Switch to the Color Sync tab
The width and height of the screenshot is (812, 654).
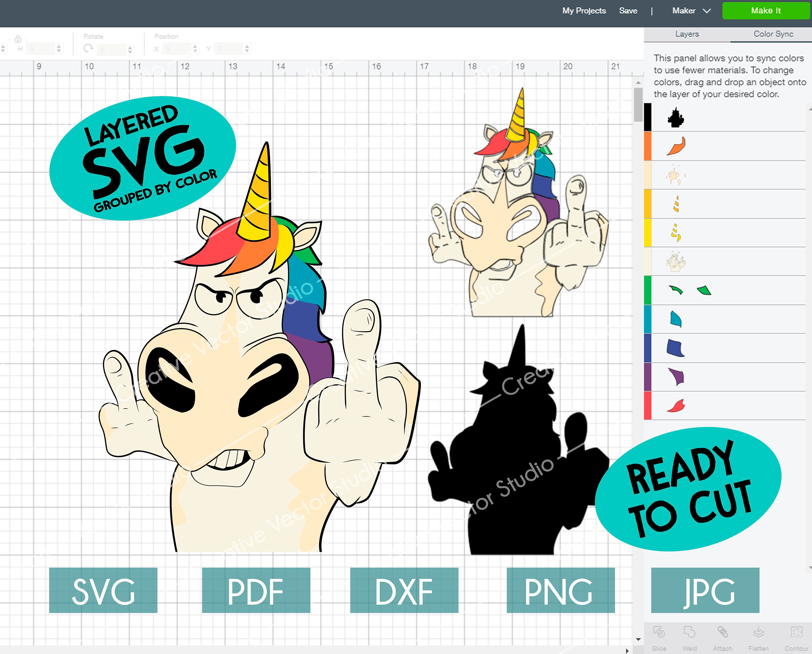773,34
